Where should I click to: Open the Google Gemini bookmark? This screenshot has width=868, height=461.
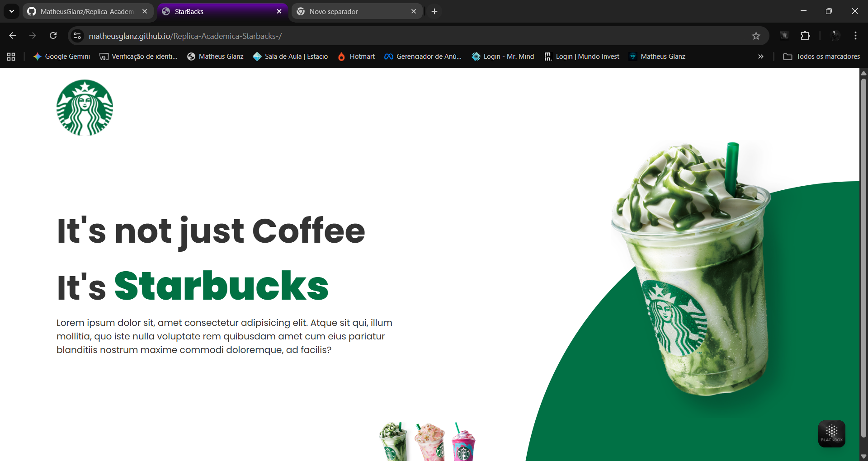[62, 56]
